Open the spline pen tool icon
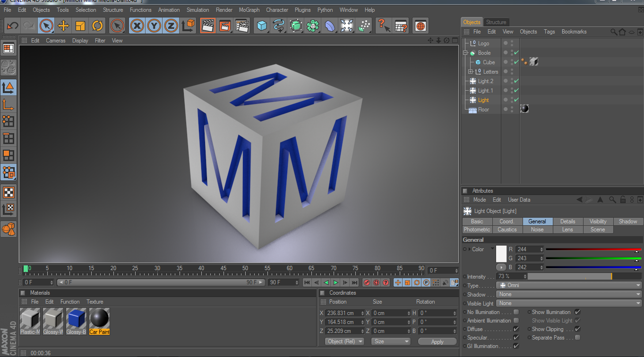The image size is (644, 357). 279,25
